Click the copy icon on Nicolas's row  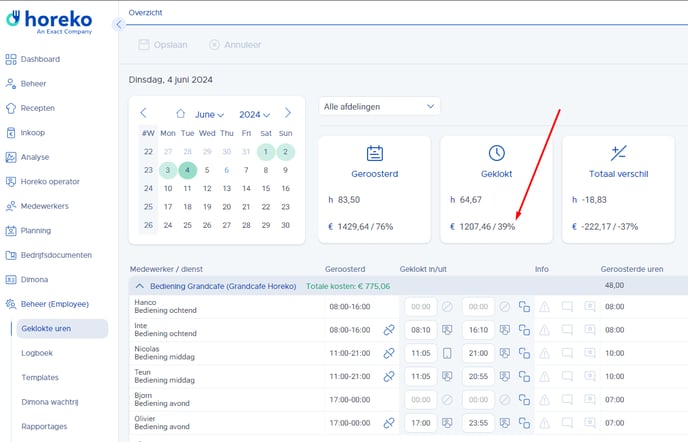[524, 353]
